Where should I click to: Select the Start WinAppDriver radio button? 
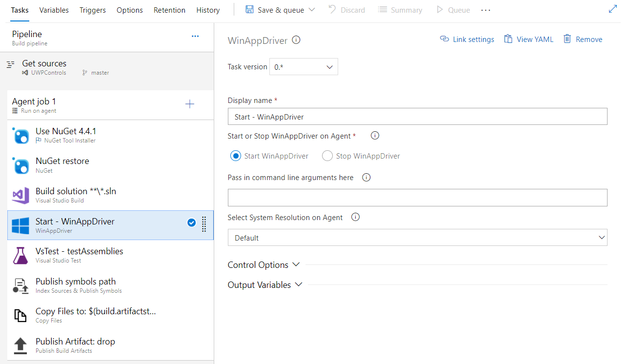(236, 156)
